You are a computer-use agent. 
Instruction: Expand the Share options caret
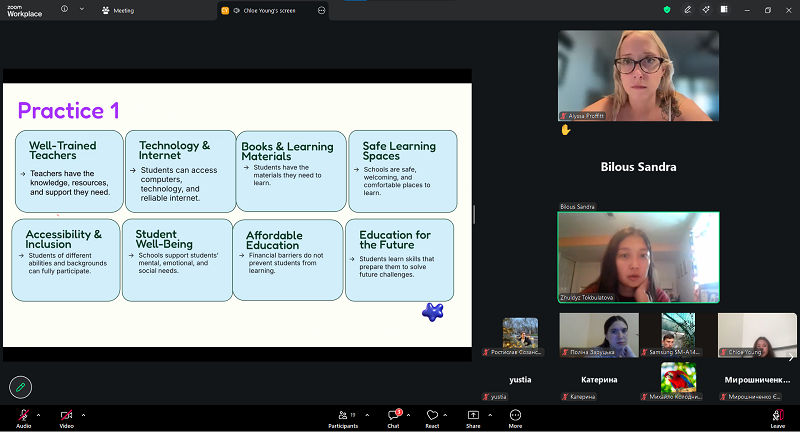click(x=490, y=415)
